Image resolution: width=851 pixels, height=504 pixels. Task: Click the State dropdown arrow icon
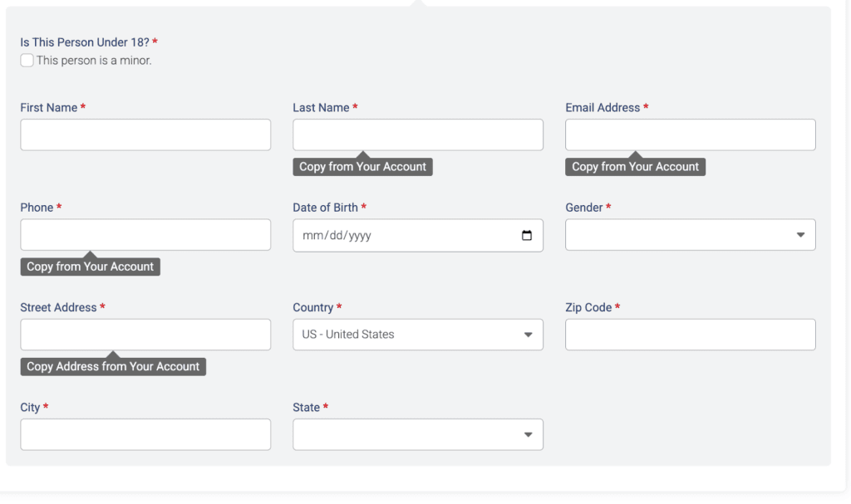tap(528, 434)
